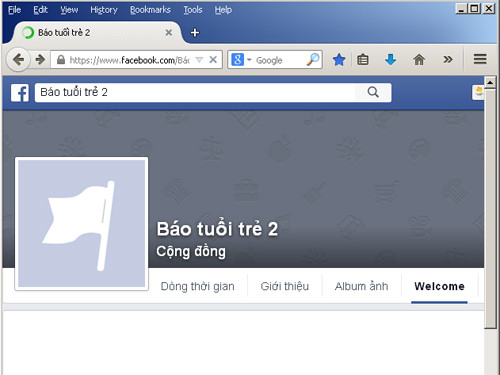Show bookmarks list icon
This screenshot has width=500, height=375.
click(x=363, y=60)
